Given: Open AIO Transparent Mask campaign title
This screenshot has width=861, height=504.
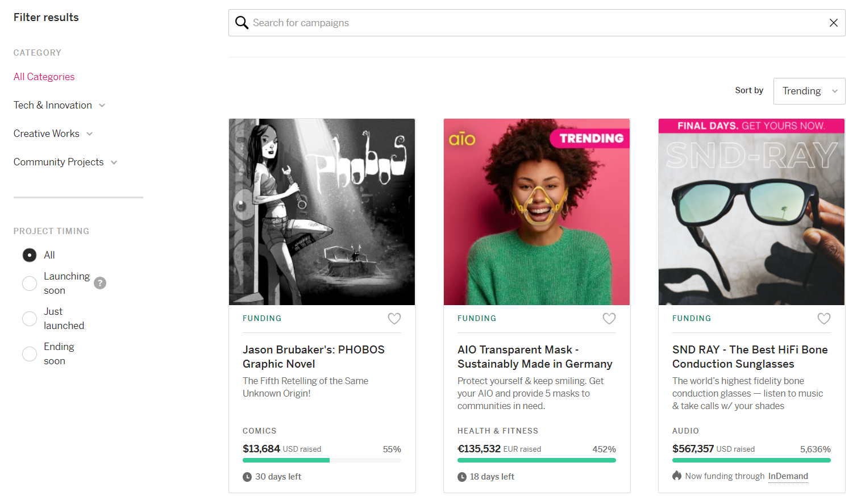Looking at the screenshot, I should pos(535,357).
